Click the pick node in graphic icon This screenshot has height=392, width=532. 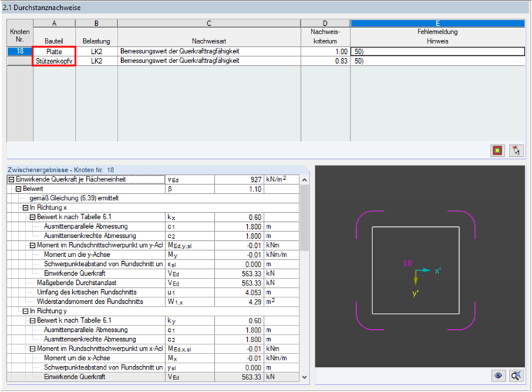516,150
